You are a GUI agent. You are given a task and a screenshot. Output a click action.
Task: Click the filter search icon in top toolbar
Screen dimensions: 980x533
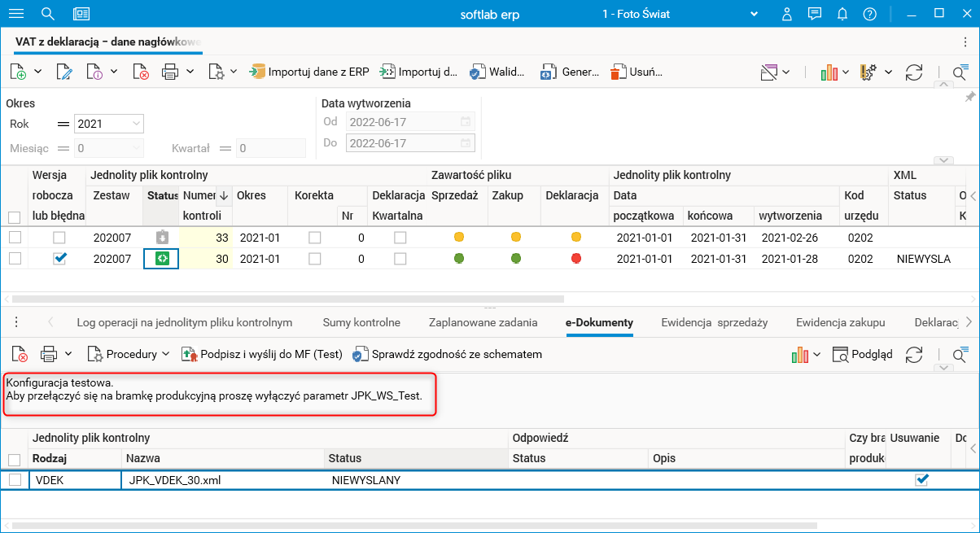click(x=960, y=72)
